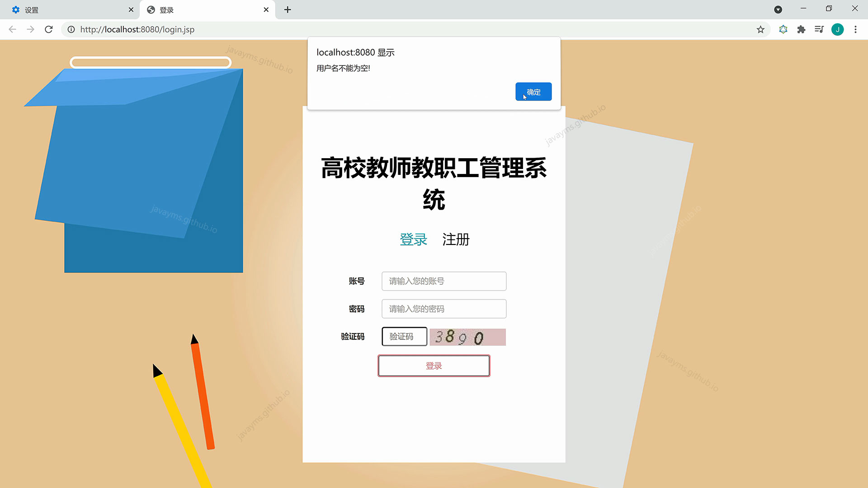Click the 验证码 captcha input box
868x488 pixels.
pos(404,337)
